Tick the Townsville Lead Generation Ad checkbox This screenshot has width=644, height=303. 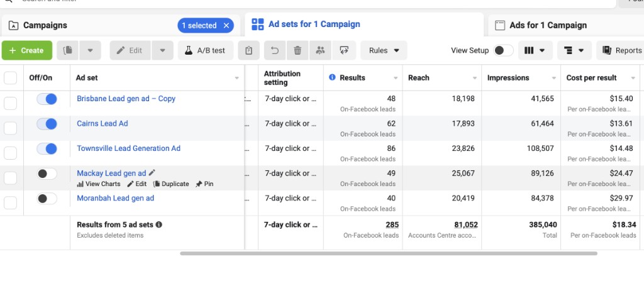[x=10, y=153]
